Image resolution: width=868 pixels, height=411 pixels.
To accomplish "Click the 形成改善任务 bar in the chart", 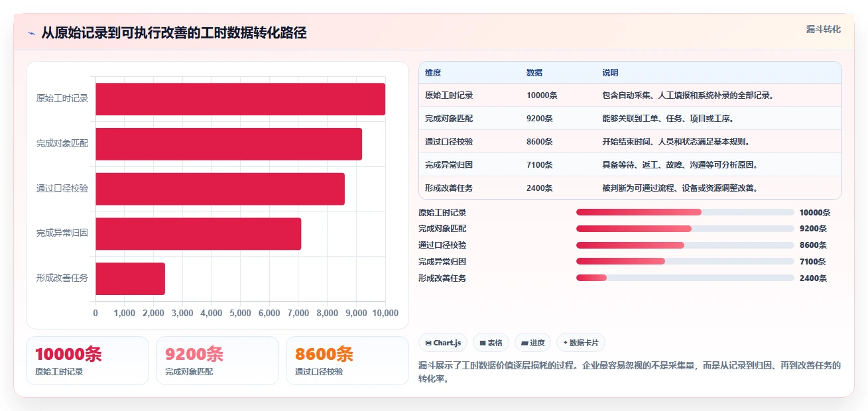I will coord(130,279).
